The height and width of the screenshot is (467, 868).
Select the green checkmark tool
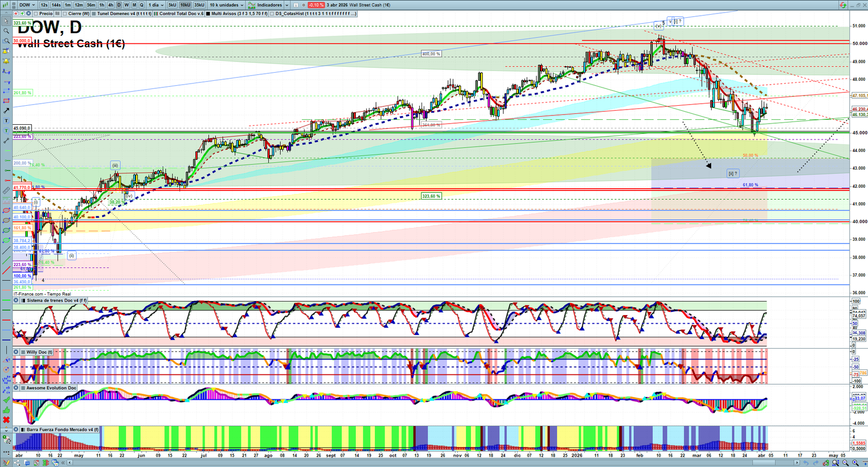click(6, 400)
